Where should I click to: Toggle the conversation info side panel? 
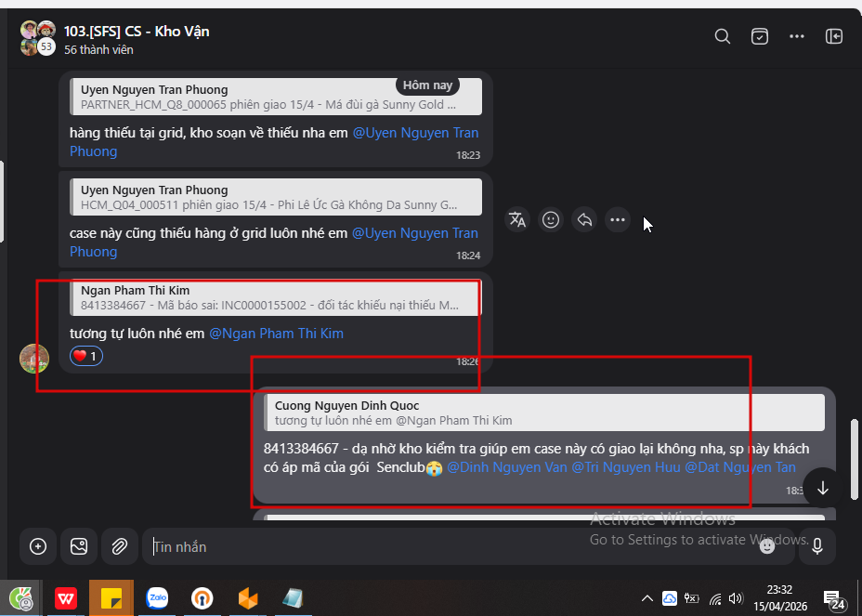pos(834,37)
